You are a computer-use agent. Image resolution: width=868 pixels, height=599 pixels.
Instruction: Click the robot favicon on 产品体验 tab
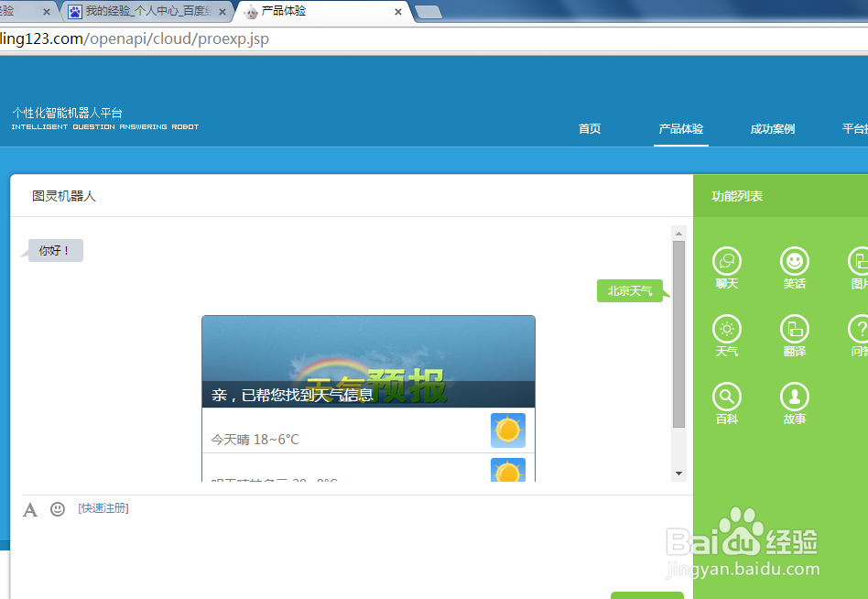(x=251, y=12)
